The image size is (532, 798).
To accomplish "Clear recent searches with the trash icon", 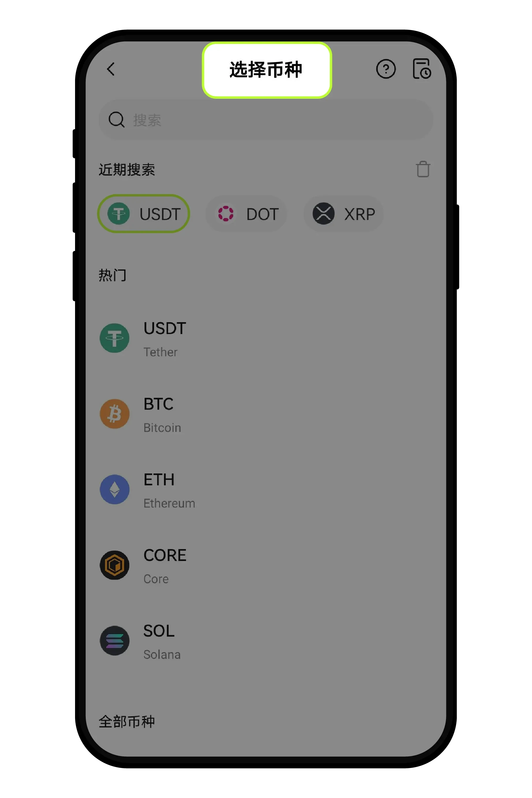I will [423, 169].
